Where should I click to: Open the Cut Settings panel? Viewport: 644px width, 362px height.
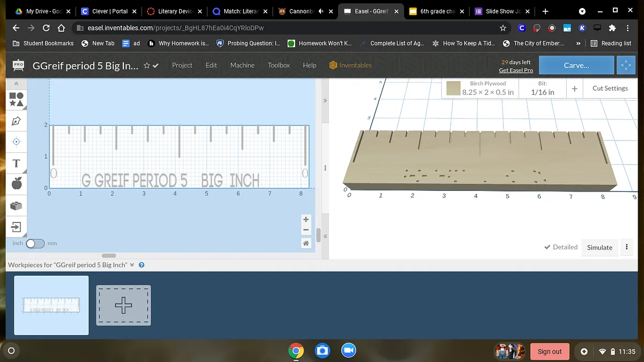click(x=610, y=88)
